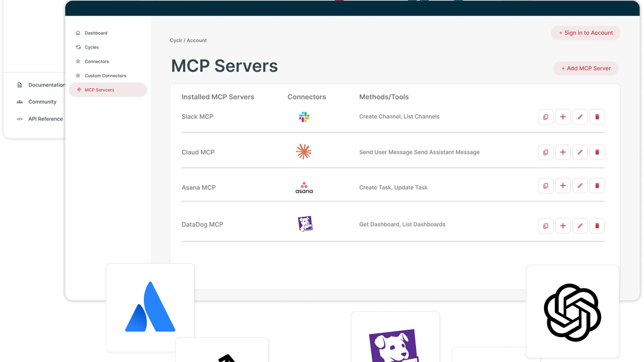Click Sign in to Account button
The height and width of the screenshot is (362, 644).
[x=586, y=33]
